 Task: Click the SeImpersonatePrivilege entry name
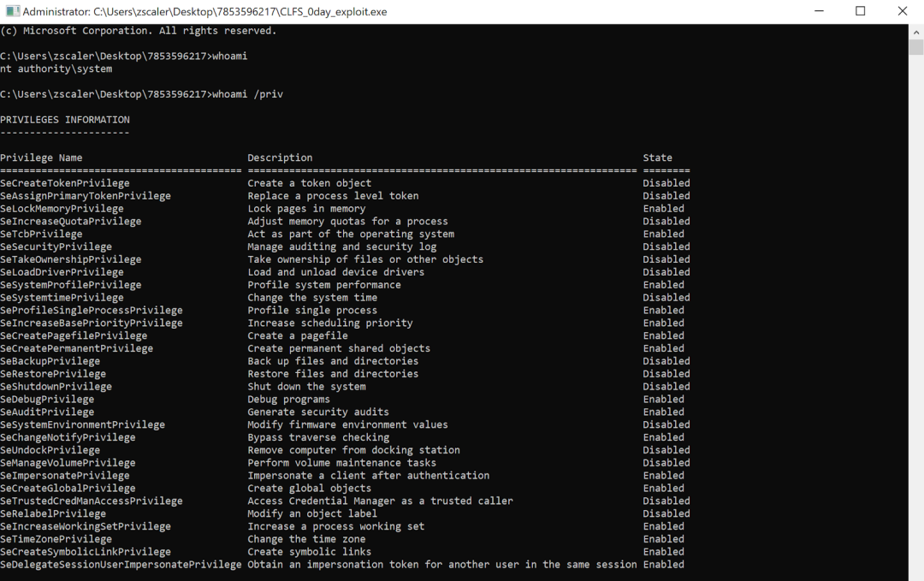(x=65, y=476)
